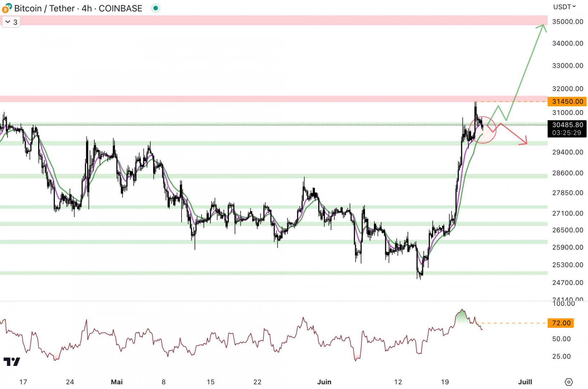This screenshot has height=389, width=588.
Task: Click 32000.00 on the price axis
Action: pos(568,89)
